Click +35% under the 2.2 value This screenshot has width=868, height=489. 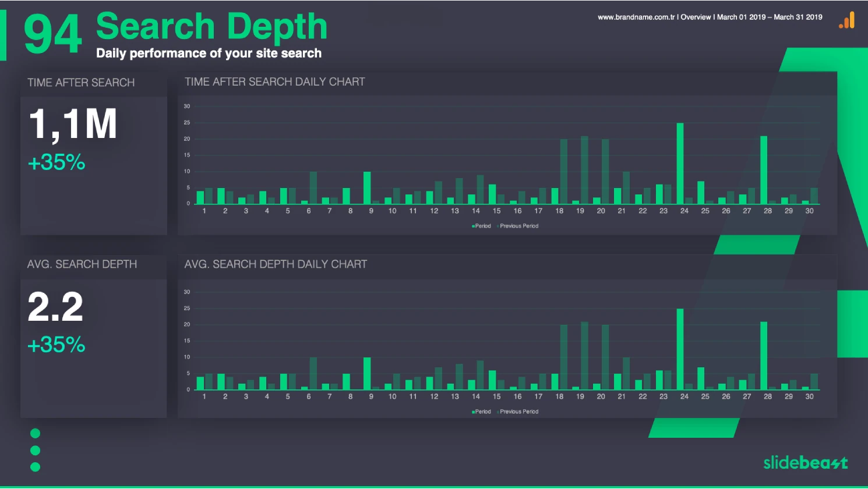(57, 345)
